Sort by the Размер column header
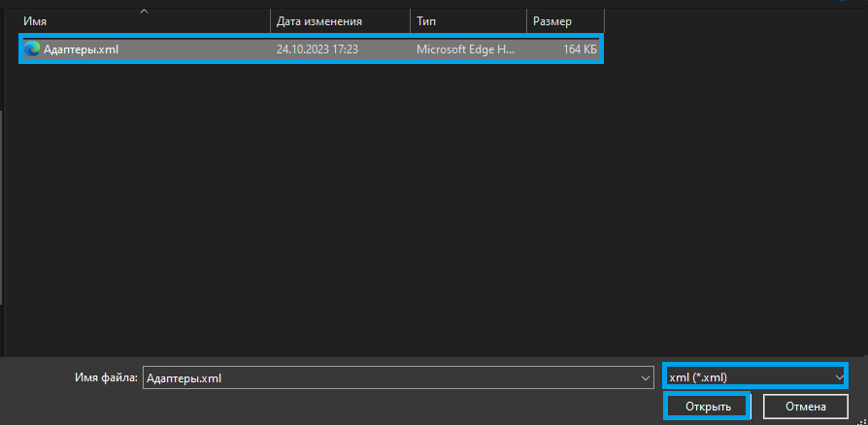 [566, 21]
